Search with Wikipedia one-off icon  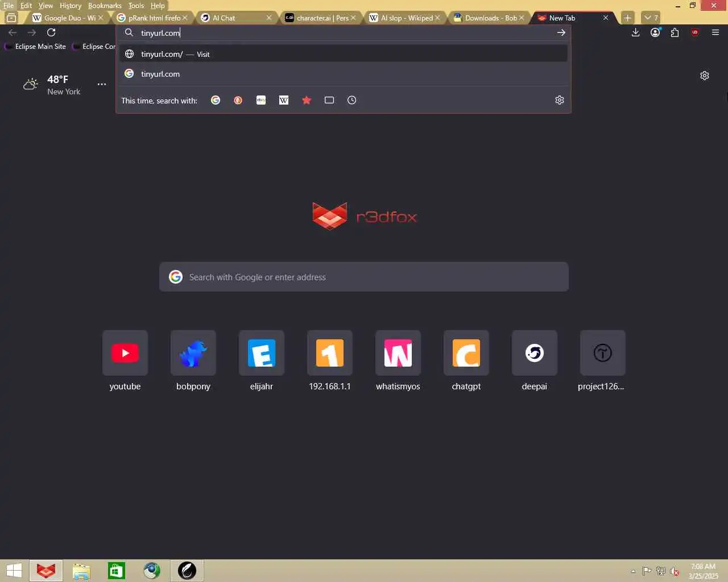coord(284,100)
